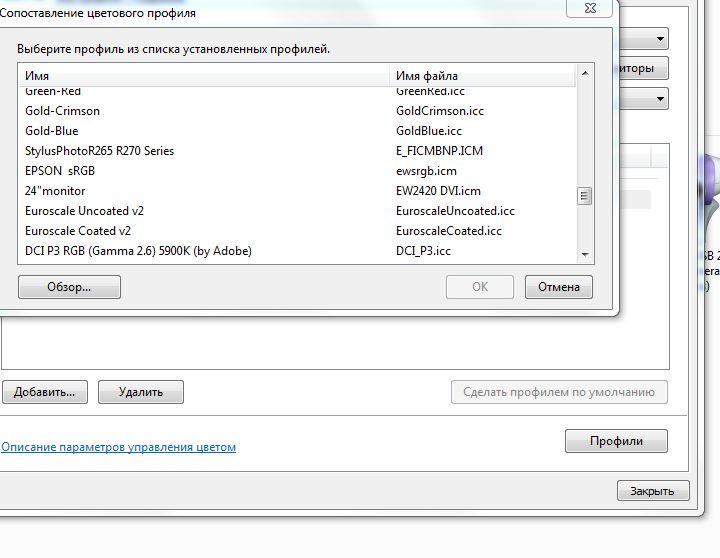Select the EPSON sRGB profile

[296, 171]
